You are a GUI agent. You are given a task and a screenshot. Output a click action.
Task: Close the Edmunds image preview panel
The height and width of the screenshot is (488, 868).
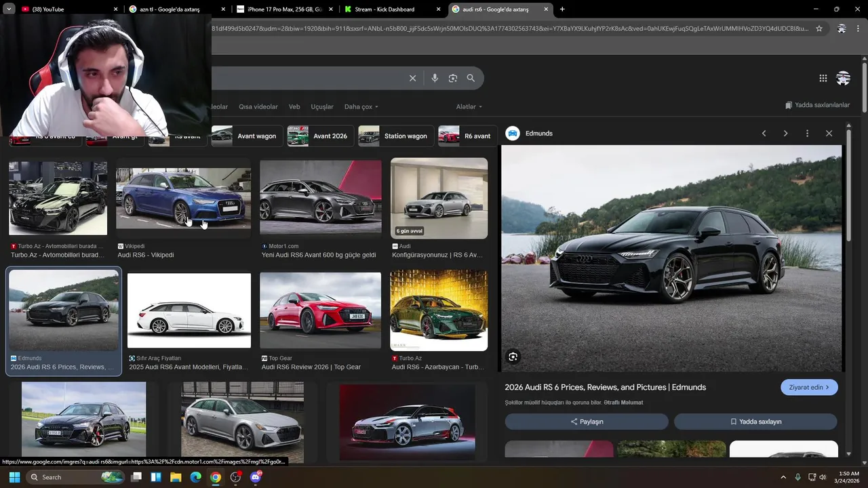coord(829,134)
